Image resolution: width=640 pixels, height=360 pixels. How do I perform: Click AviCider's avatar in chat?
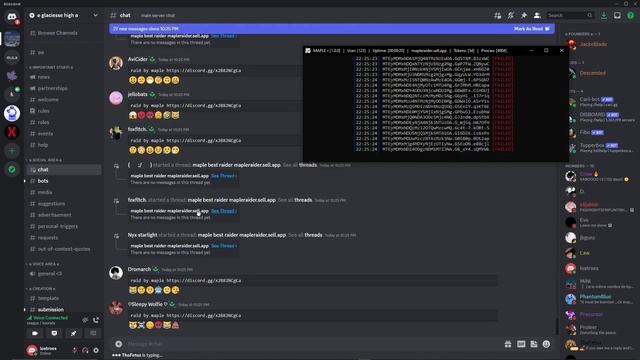116,63
